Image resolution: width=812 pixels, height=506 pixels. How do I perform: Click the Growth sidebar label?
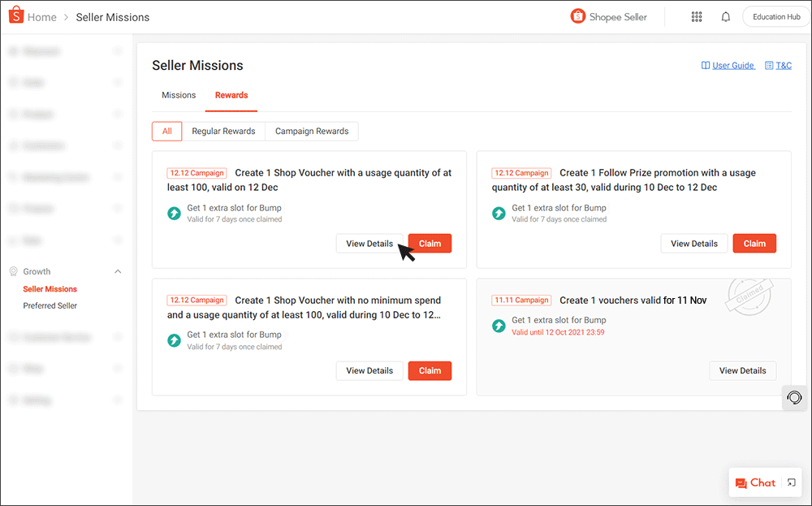click(x=37, y=271)
